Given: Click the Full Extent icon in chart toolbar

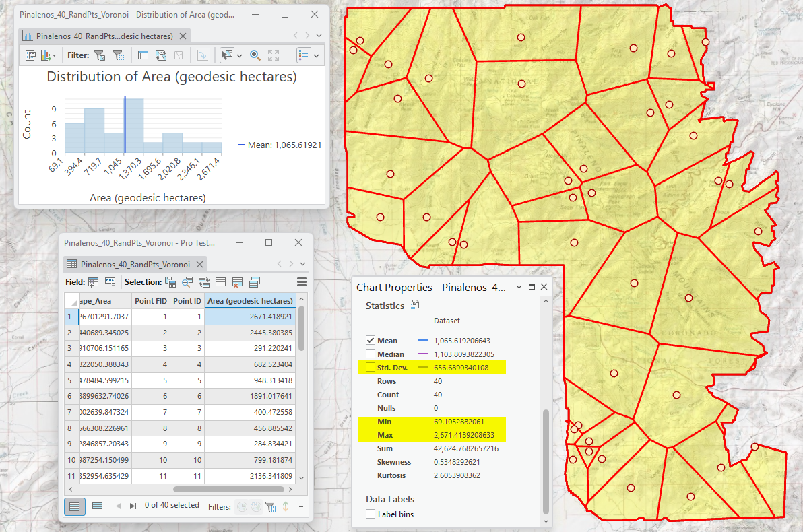Looking at the screenshot, I should click(274, 55).
